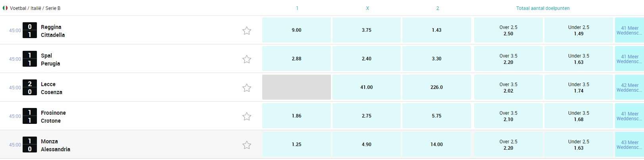Screen dimensions: 644x160
Task: Mark Lecce vs Cosenza as favorite
Action: (247, 88)
